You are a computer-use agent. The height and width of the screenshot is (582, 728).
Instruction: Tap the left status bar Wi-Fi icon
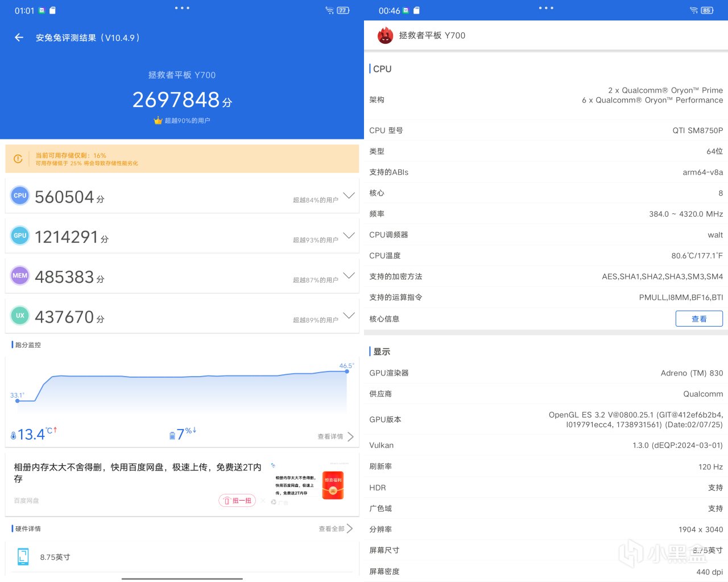(329, 10)
